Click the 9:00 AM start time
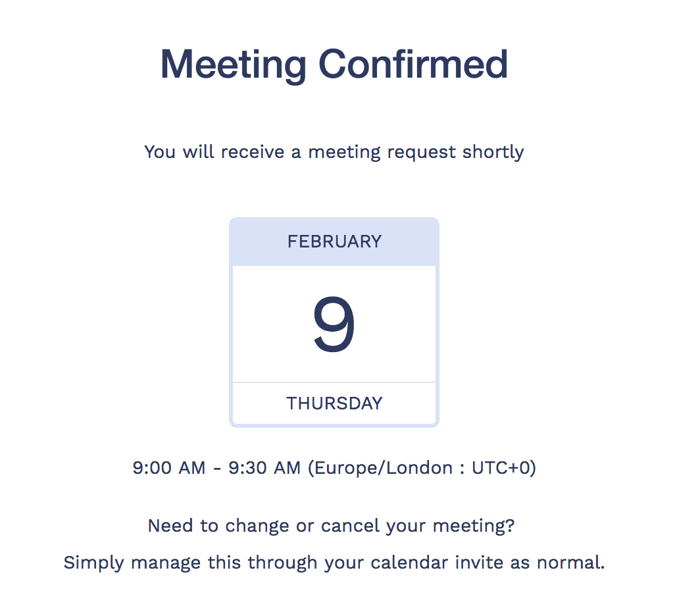 tap(169, 468)
